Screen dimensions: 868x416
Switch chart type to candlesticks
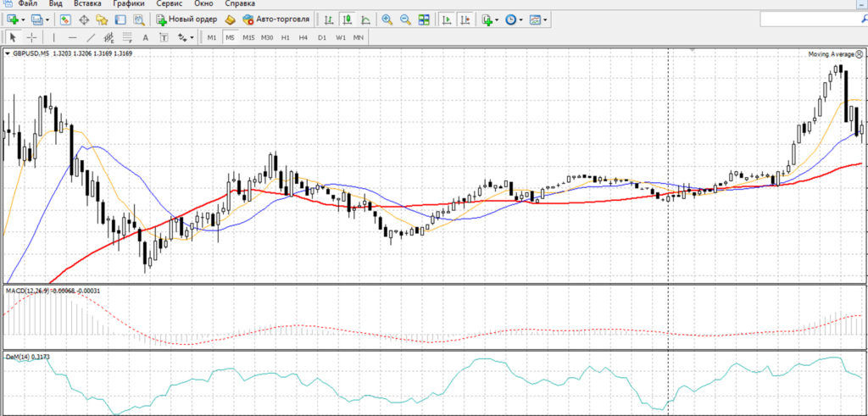coord(347,20)
